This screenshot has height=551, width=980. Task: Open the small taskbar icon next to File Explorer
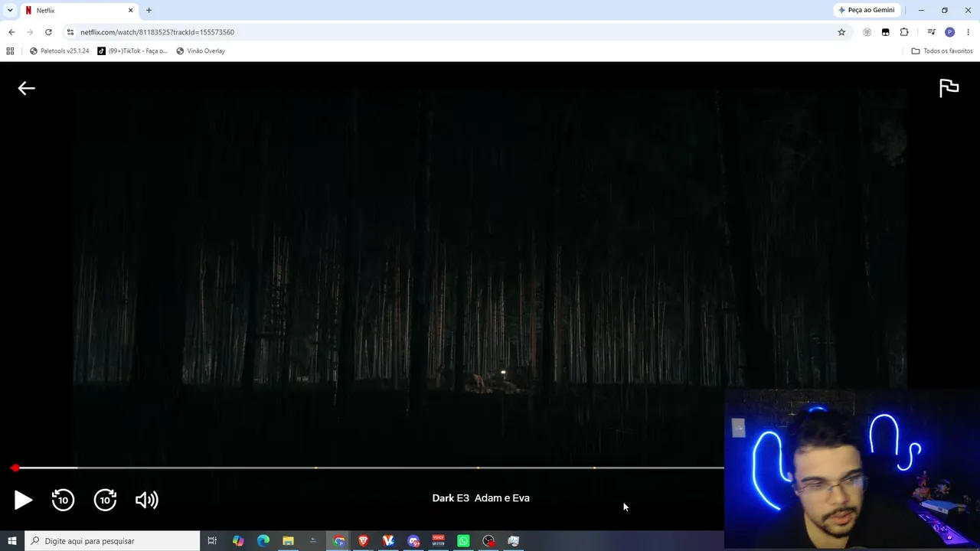[313, 541]
